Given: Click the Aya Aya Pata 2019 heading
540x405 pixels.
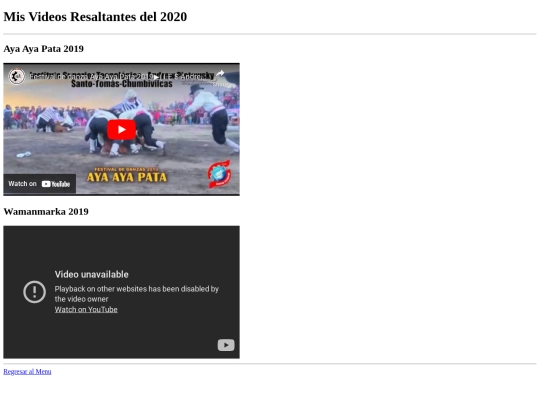Looking at the screenshot, I should (43, 49).
